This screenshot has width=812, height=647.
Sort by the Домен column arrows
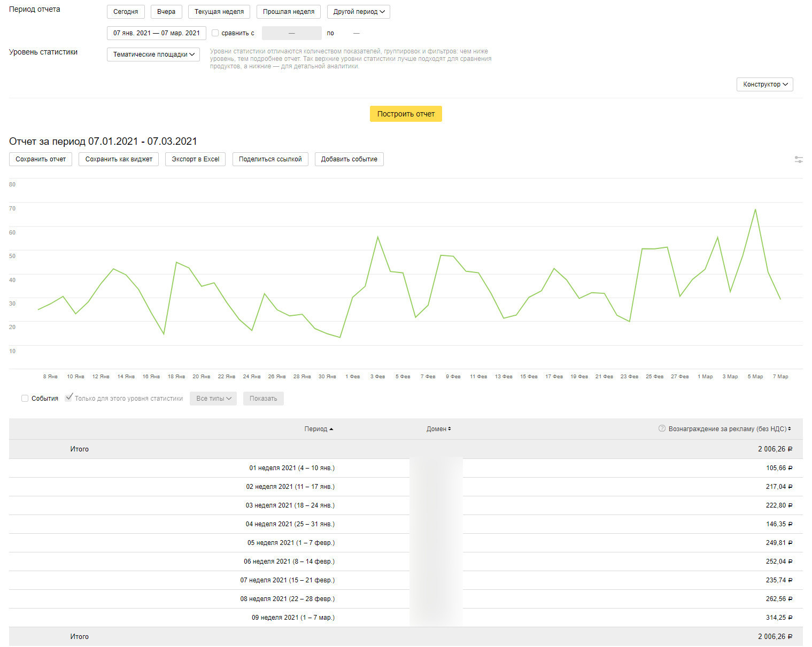[450, 429]
